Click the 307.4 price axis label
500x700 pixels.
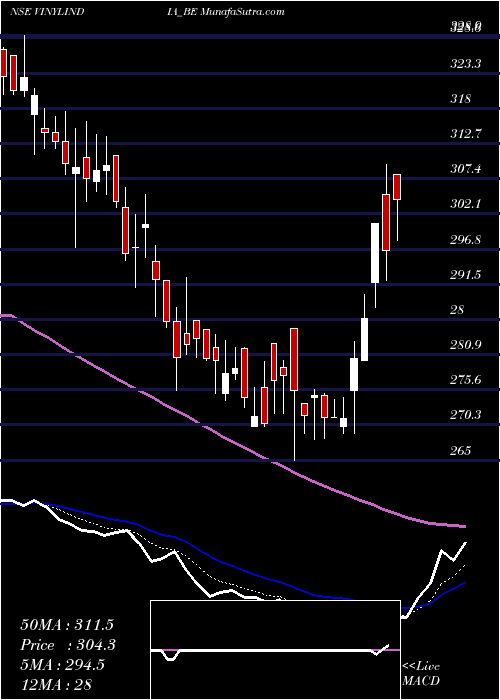pos(465,169)
